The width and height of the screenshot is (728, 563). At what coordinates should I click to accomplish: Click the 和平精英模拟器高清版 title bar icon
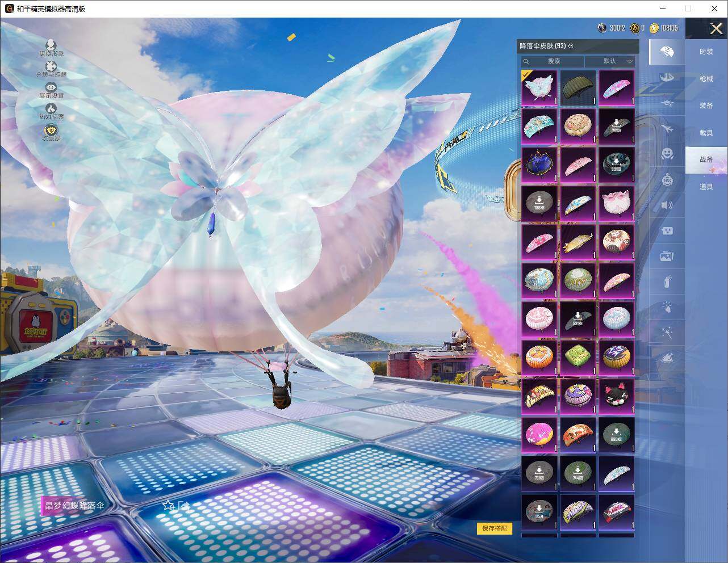(9, 9)
